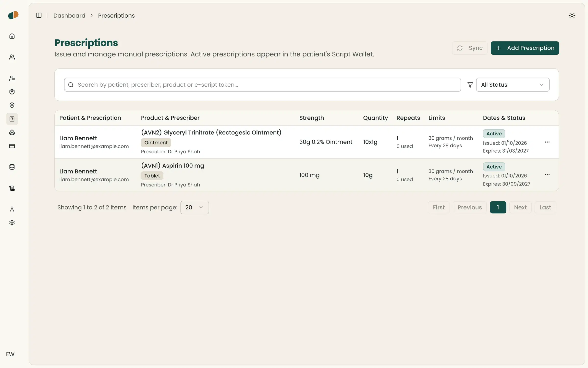Toggle the sidebar panel icon

click(39, 15)
